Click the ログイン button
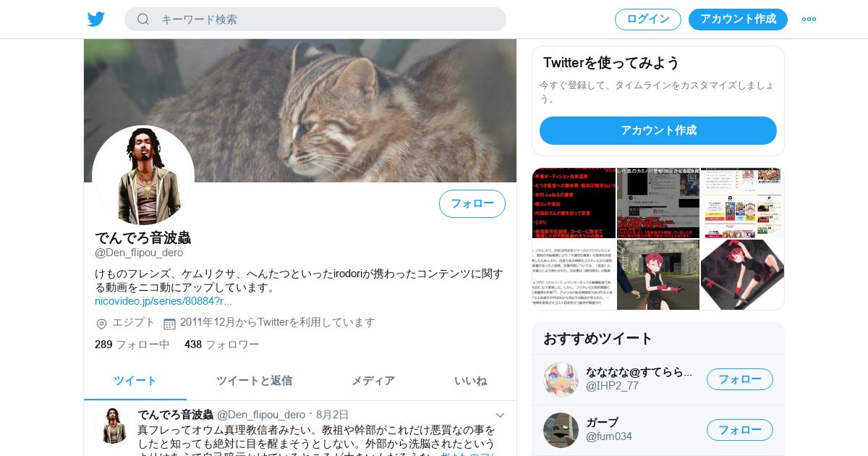Viewport: 868px width, 456px height. 648,20
